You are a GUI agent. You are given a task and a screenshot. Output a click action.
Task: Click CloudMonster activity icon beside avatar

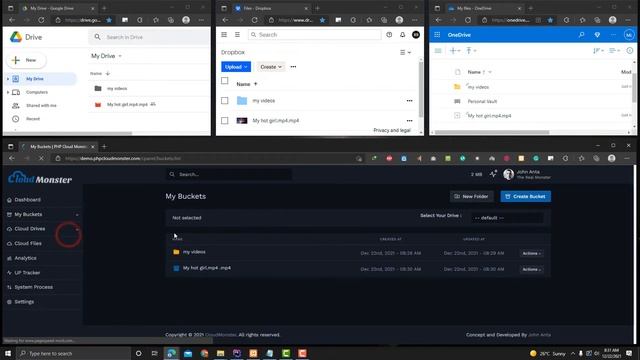[x=493, y=173]
